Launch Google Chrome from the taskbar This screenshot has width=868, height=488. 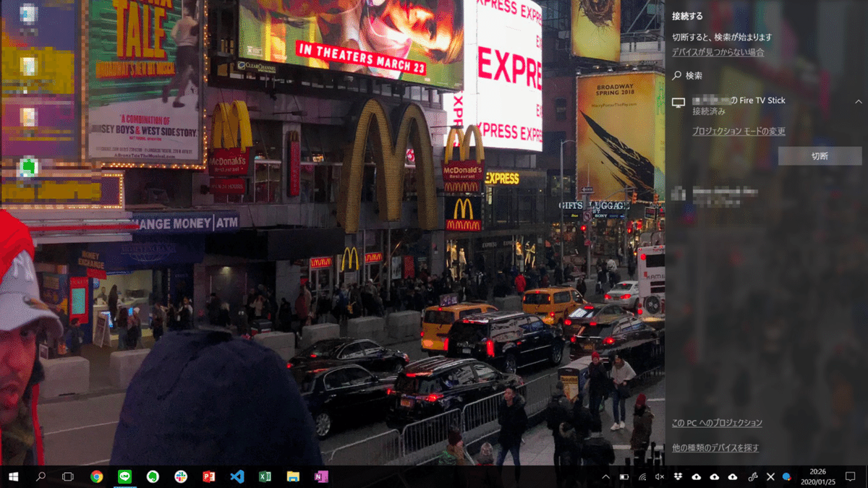point(96,476)
